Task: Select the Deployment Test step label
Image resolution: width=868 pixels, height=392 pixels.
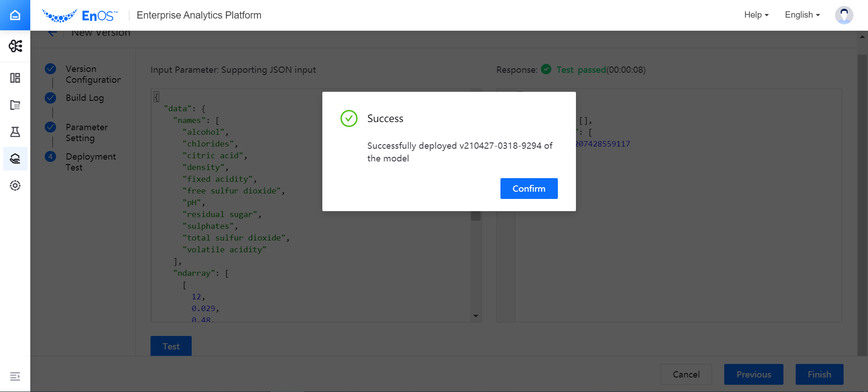Action: coord(90,162)
